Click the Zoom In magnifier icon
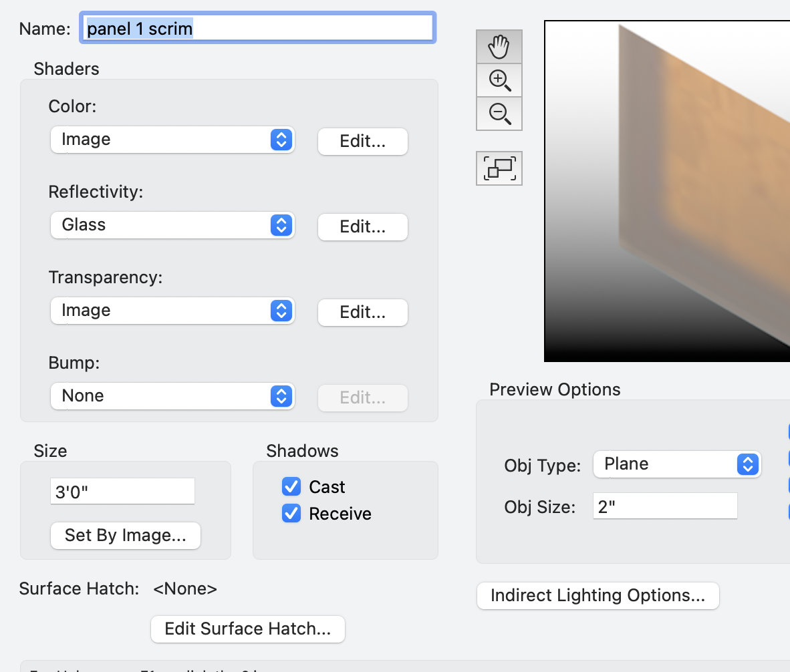The width and height of the screenshot is (790, 672). click(499, 80)
